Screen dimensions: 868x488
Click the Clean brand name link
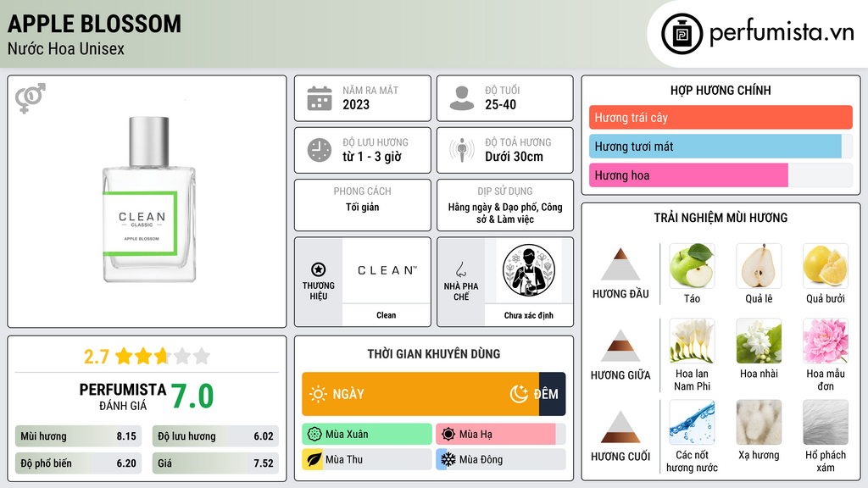coord(387,315)
